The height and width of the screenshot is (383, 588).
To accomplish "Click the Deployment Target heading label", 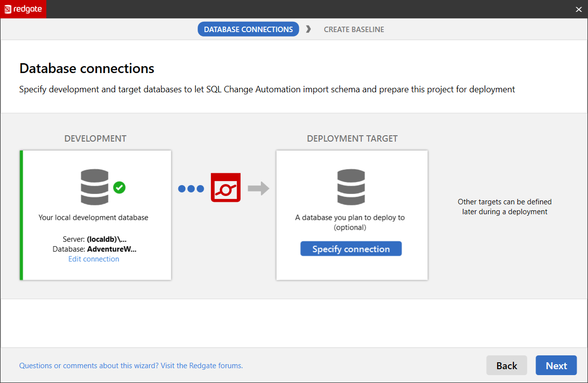I will pos(352,139).
